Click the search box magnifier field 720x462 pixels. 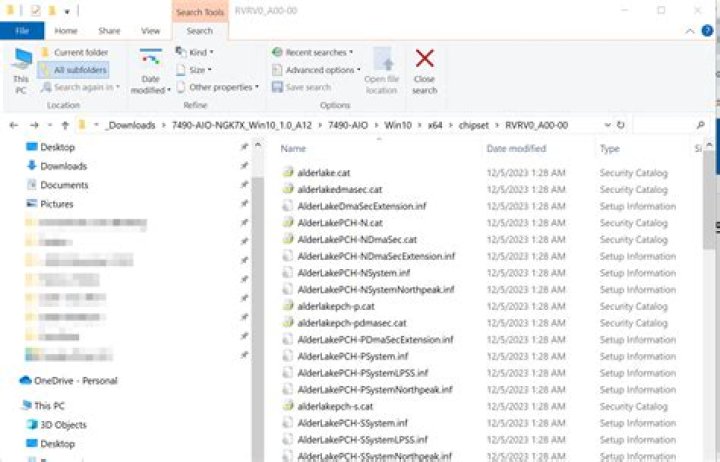(x=669, y=125)
